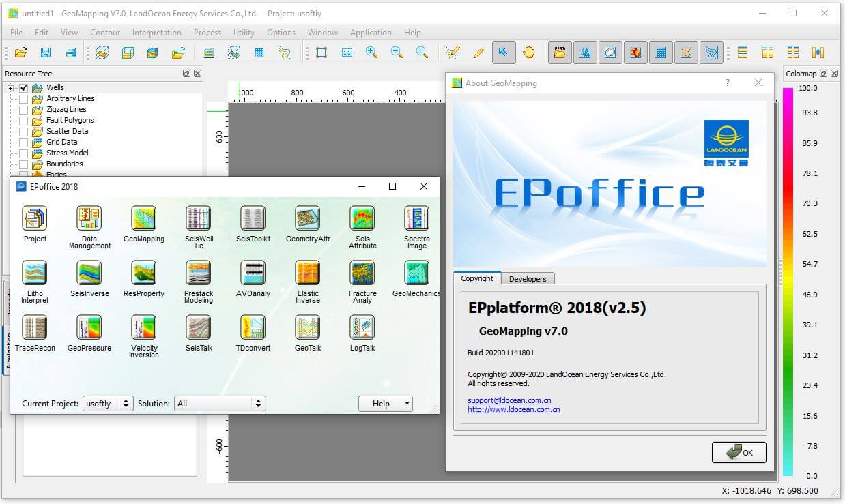Open the Interpretation menu
The image size is (845, 504).
click(156, 32)
